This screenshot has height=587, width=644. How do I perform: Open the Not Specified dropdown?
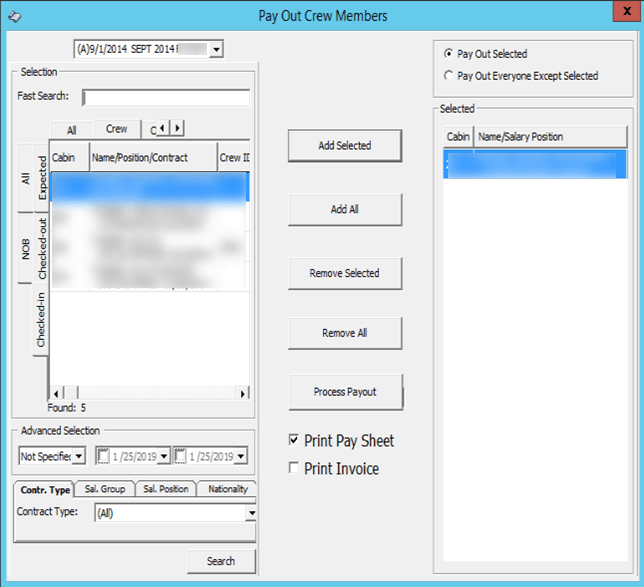79,456
